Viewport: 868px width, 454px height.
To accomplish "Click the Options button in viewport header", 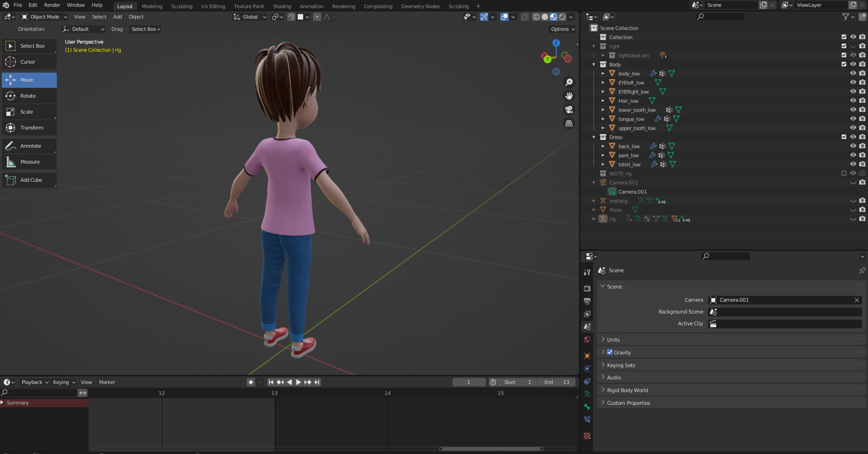I will 561,29.
